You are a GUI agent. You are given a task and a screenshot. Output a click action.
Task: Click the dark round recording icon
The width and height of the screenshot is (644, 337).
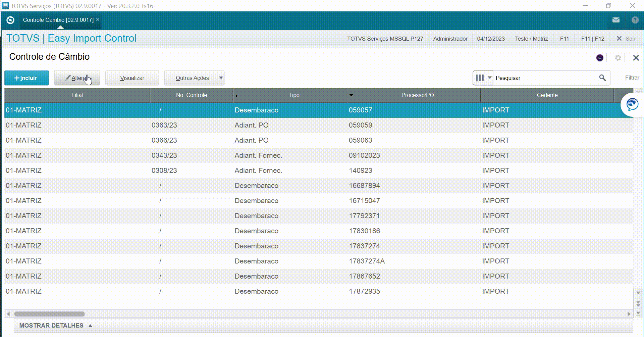(600, 58)
